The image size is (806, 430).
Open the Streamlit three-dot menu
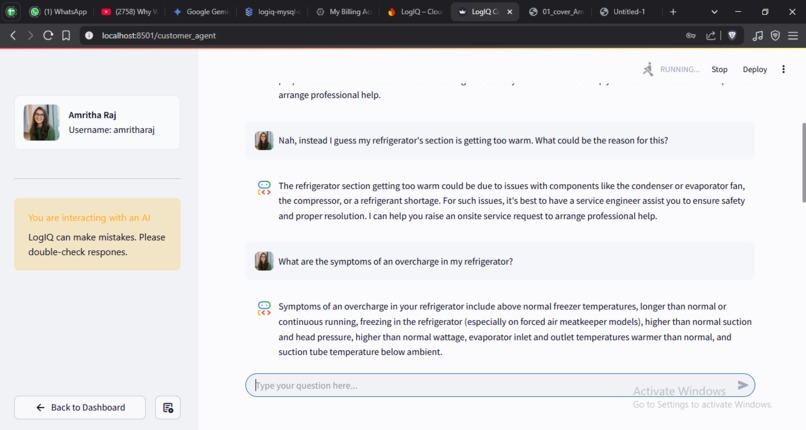(783, 69)
